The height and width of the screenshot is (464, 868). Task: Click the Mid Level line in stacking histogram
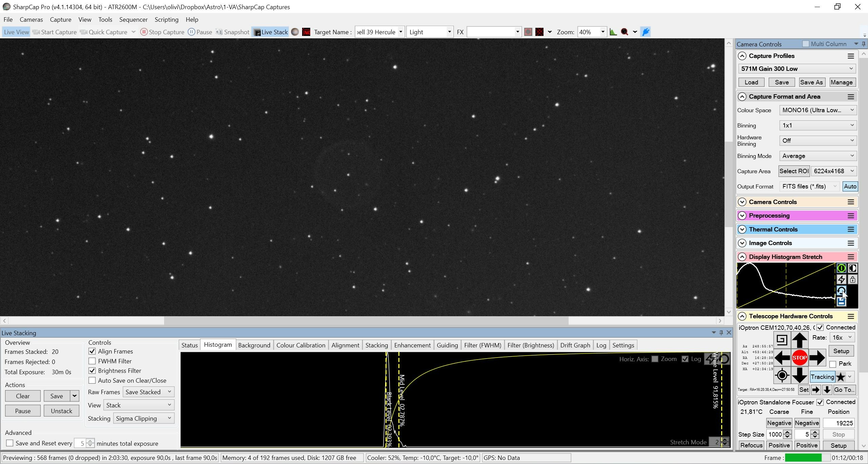[x=399, y=400]
